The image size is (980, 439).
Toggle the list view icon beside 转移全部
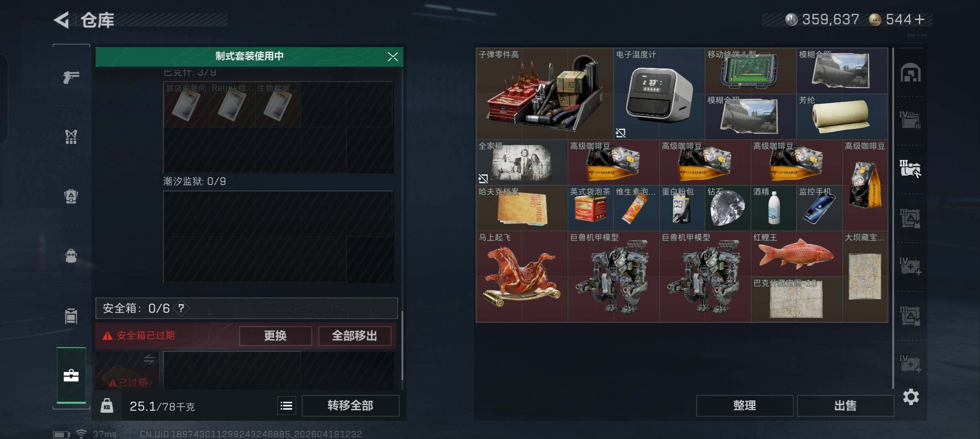tap(286, 405)
